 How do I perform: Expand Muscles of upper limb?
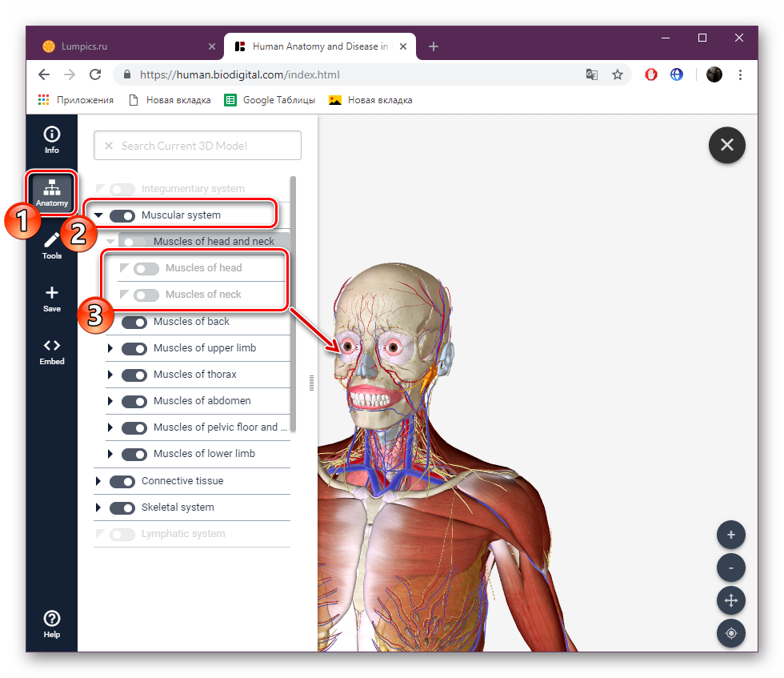coord(110,348)
